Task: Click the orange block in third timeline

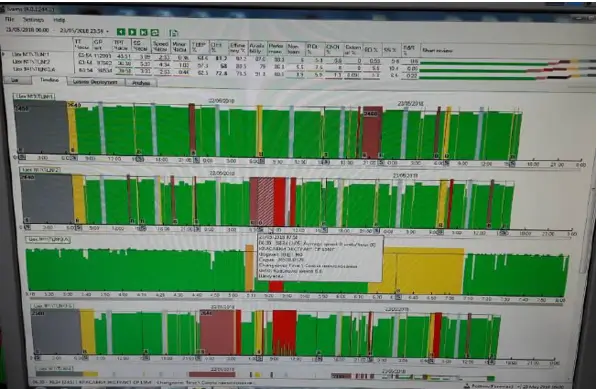Action: click(x=249, y=268)
